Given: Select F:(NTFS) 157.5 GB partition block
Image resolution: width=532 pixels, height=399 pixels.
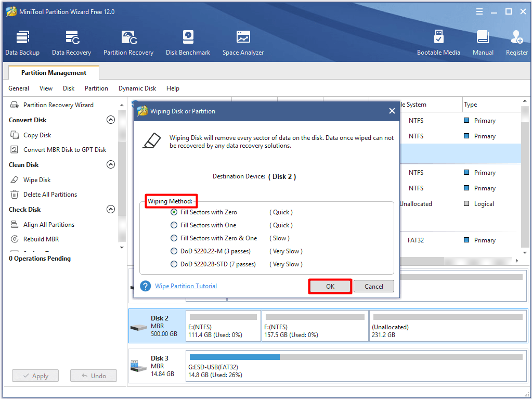Looking at the screenshot, I should (315, 326).
